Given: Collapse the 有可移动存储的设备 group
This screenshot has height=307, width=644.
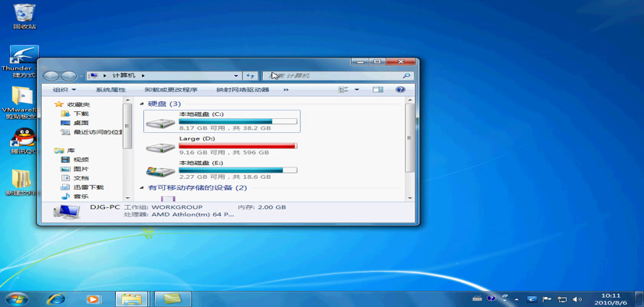Looking at the screenshot, I should pyautogui.click(x=141, y=187).
